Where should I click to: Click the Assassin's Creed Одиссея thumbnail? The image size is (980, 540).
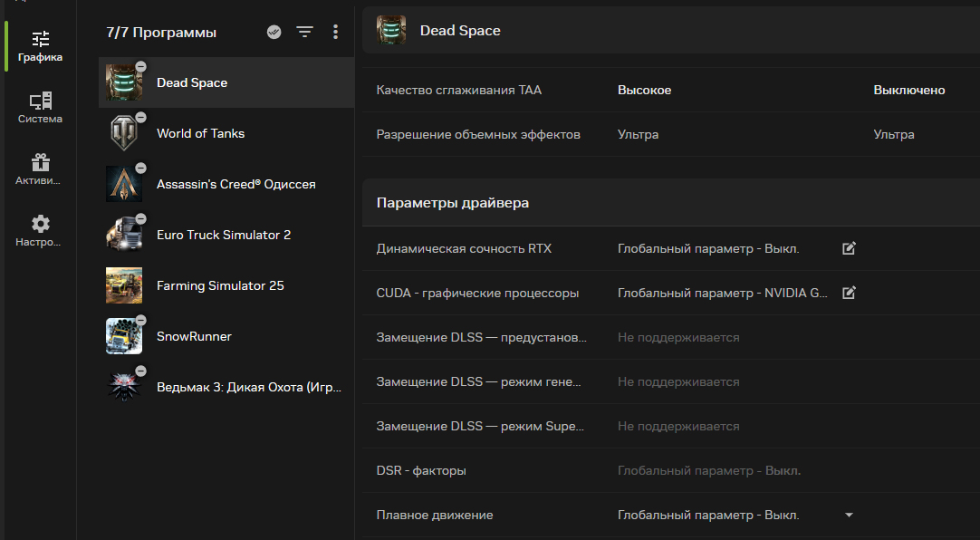tap(123, 184)
